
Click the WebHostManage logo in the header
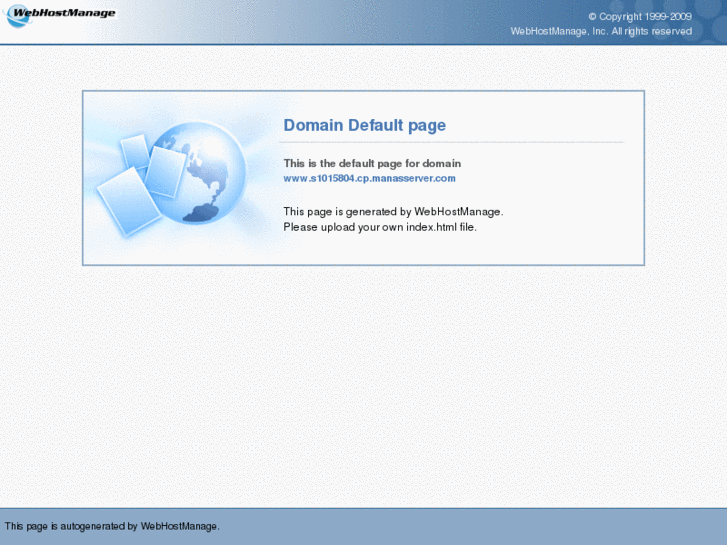pos(60,14)
